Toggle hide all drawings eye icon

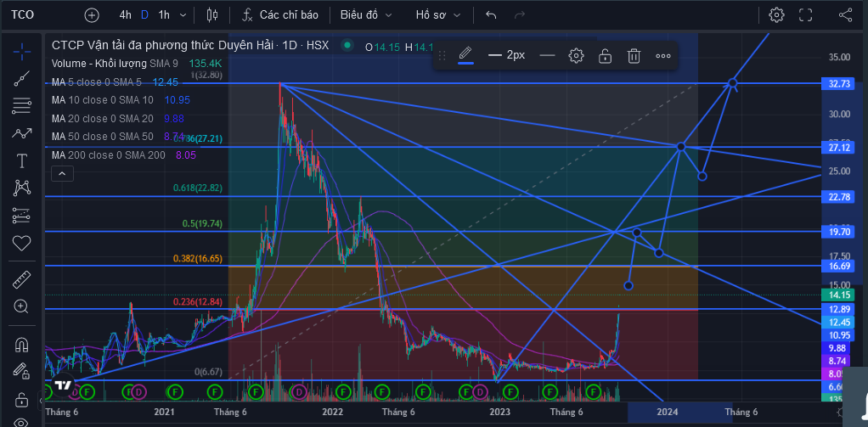coord(21,422)
